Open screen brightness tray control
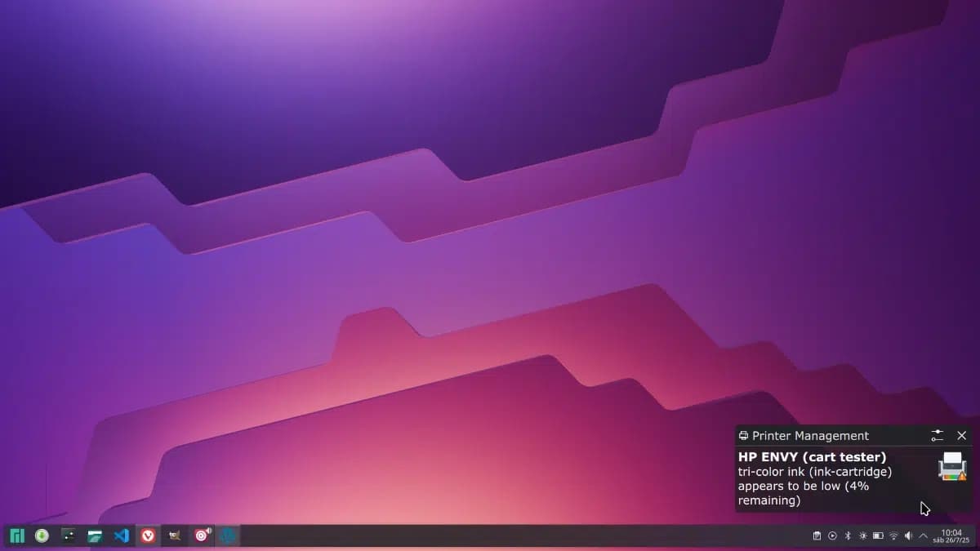The height and width of the screenshot is (551, 980). click(862, 536)
